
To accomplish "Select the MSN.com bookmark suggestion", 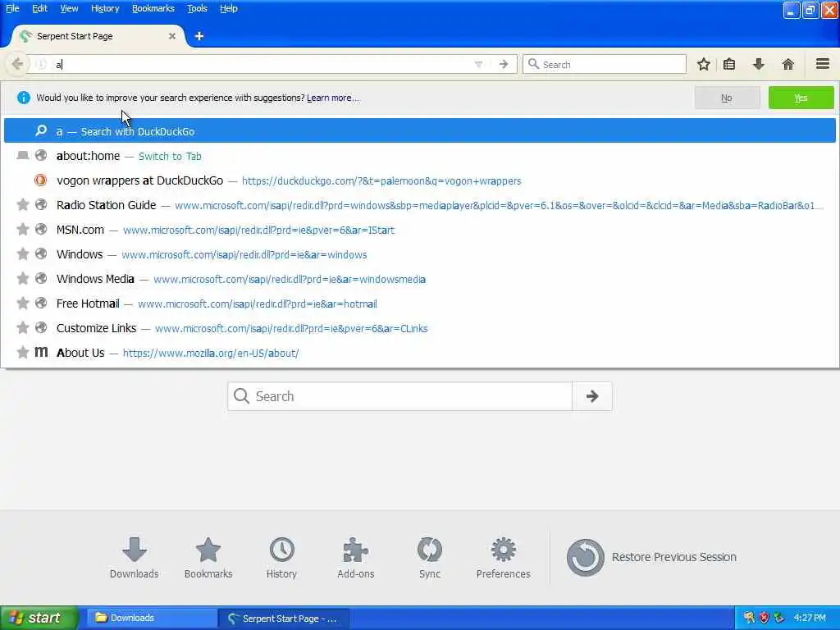I will (419, 230).
